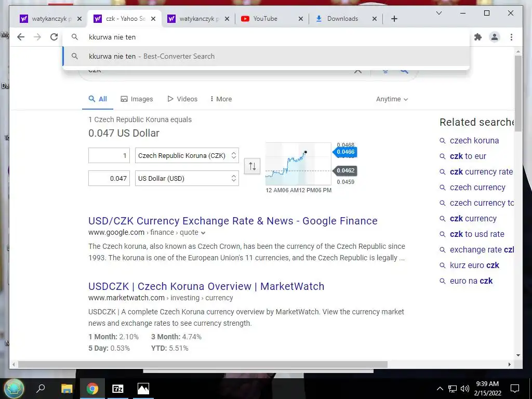
Task: Click the address bar text field
Action: click(x=266, y=37)
